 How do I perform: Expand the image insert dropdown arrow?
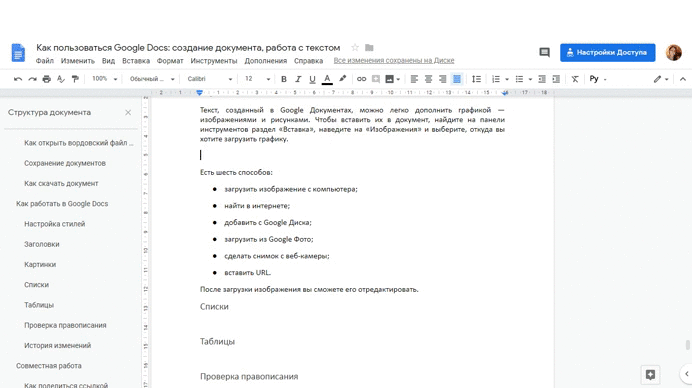coord(398,79)
